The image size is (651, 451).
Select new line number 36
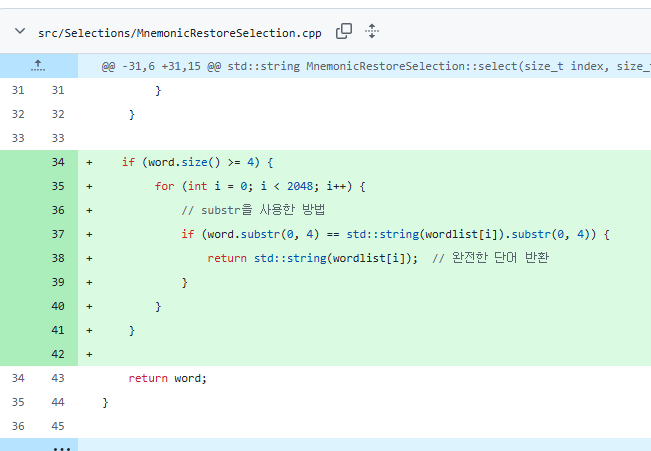58,210
